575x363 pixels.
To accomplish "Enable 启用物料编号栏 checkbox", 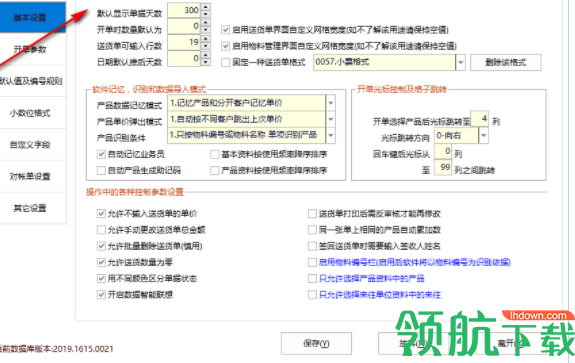I will pos(312,262).
